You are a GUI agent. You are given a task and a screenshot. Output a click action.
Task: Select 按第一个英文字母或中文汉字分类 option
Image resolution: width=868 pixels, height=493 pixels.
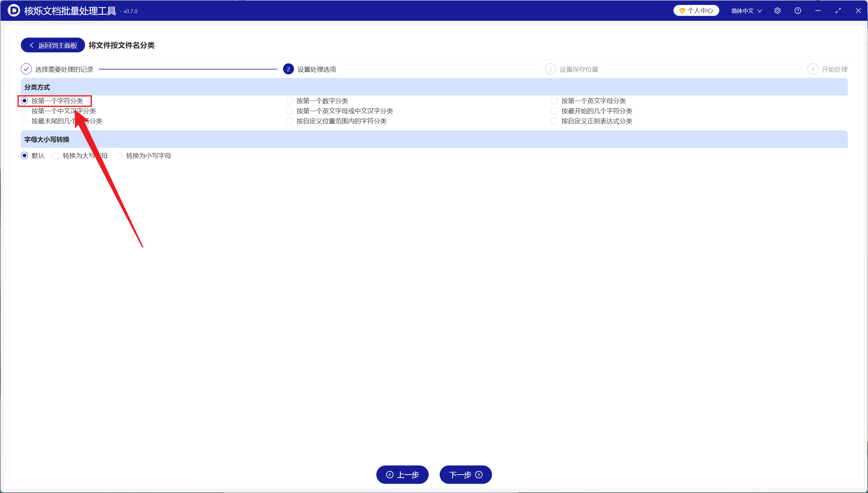coord(339,111)
